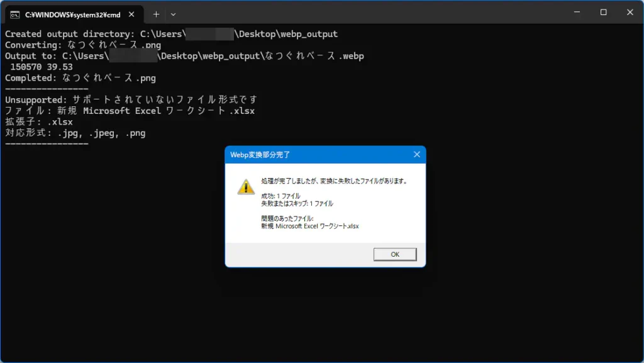Click the '成功: 1 ファイル' line

point(280,196)
